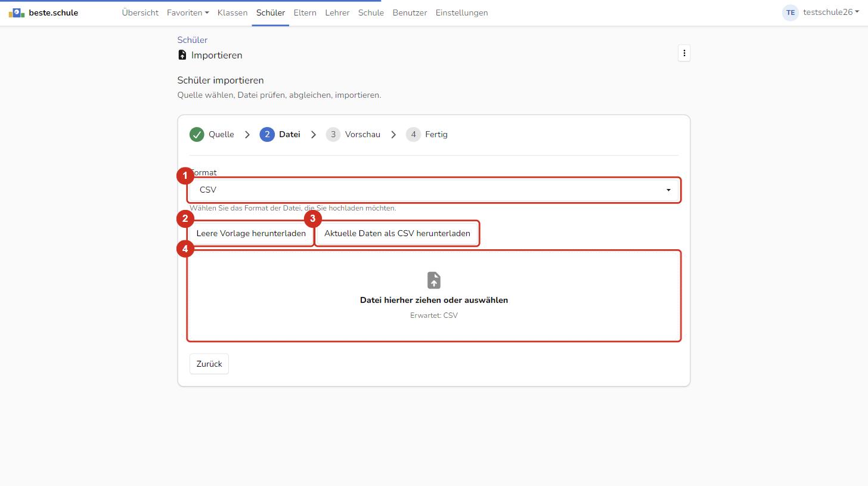The width and height of the screenshot is (868, 486).
Task: Expand the Favoriten menu
Action: pyautogui.click(x=188, y=13)
